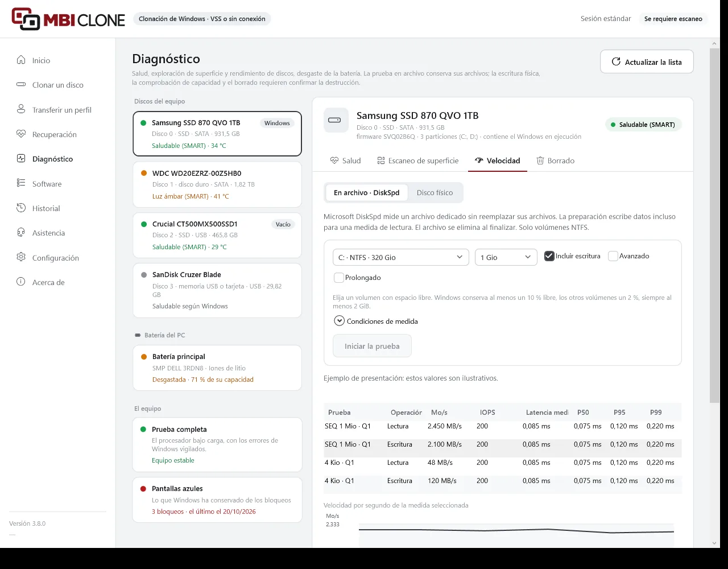
Task: Select the En archivo · DiskSpd mode
Action: (366, 193)
